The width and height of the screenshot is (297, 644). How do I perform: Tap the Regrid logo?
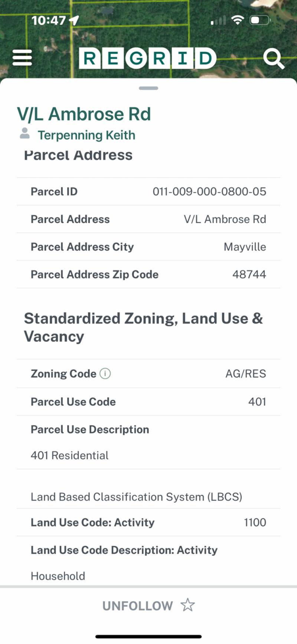pyautogui.click(x=147, y=58)
